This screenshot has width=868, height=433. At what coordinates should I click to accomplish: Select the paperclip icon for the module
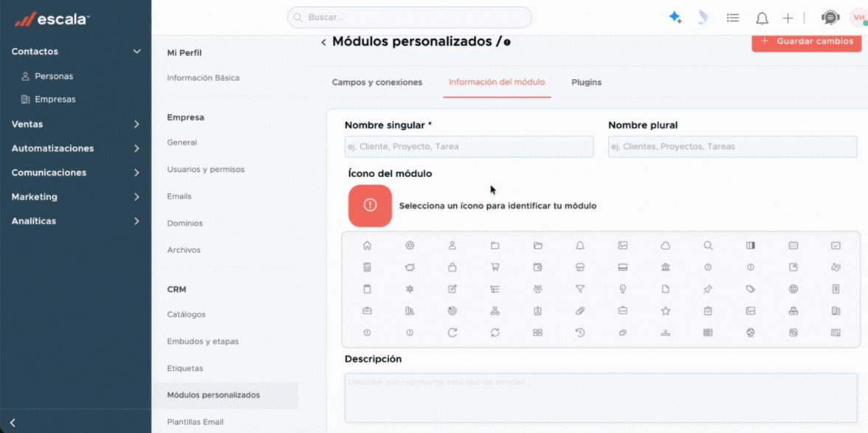click(x=580, y=311)
